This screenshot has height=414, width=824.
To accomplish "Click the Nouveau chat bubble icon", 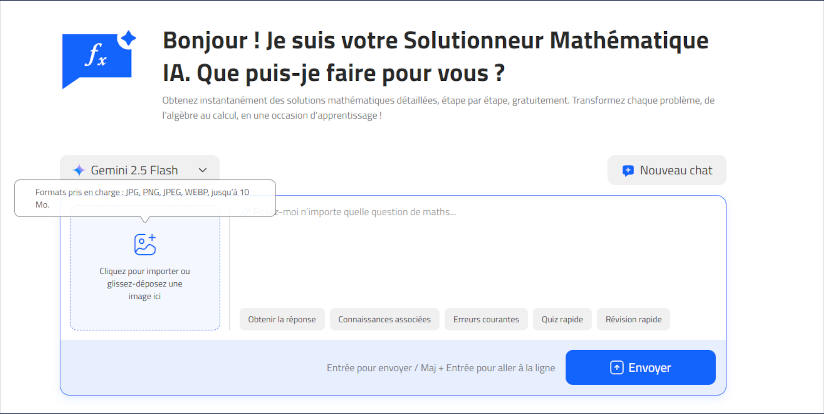I will click(628, 170).
